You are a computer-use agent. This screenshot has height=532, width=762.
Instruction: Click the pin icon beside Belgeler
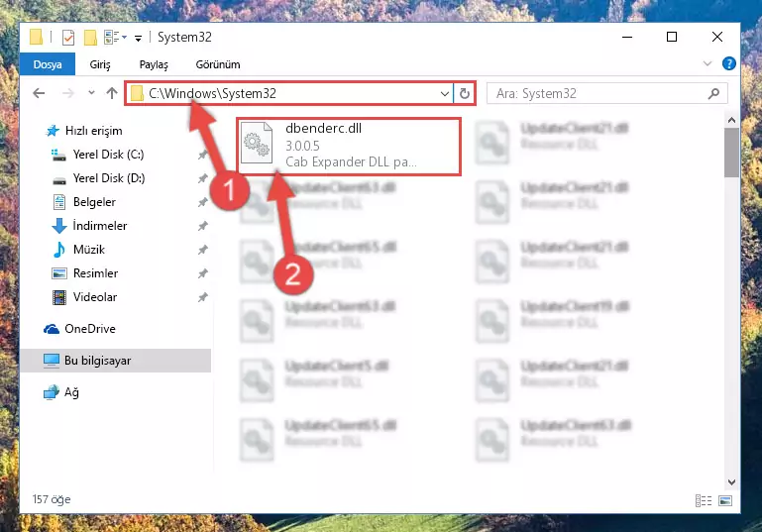point(203,202)
